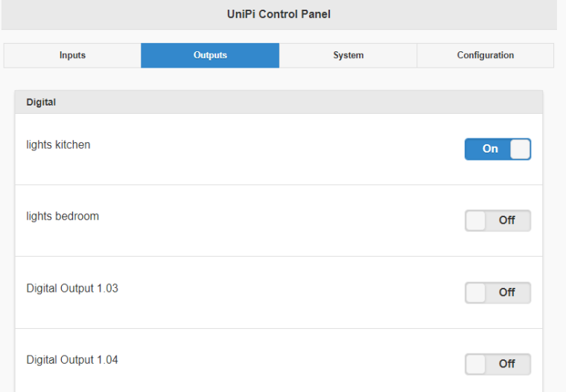Viewport: 566px width, 392px height.
Task: Enable the Digital Output 1.03 switch
Action: (497, 293)
